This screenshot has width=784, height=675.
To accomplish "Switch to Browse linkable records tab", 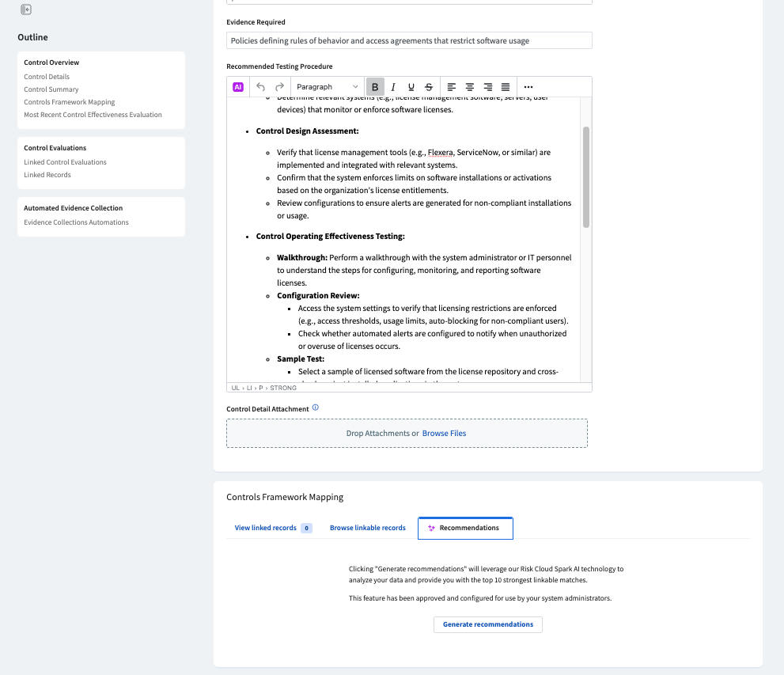I will point(367,528).
